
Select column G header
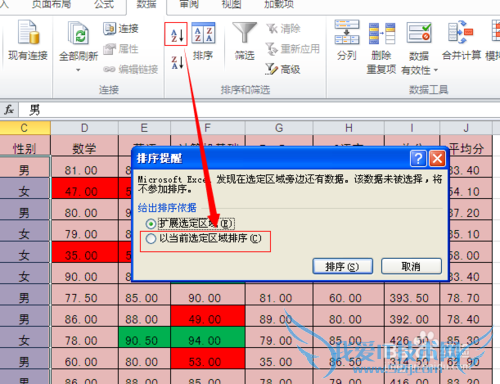click(279, 128)
